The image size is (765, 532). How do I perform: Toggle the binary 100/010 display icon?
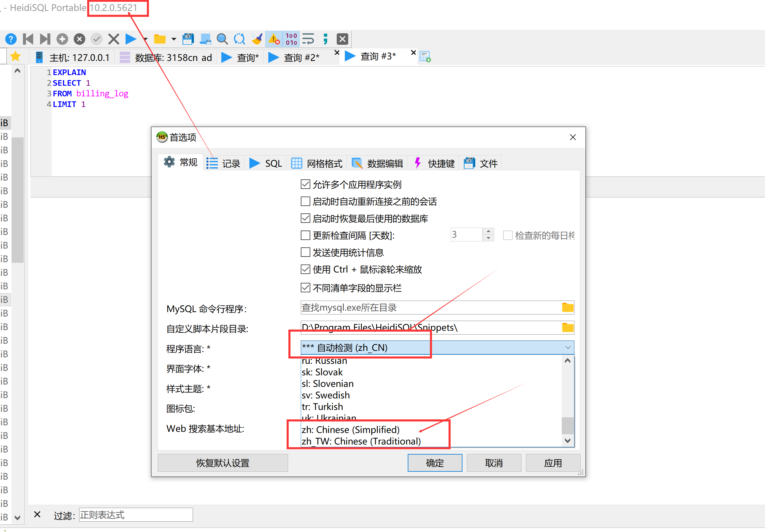coord(291,39)
